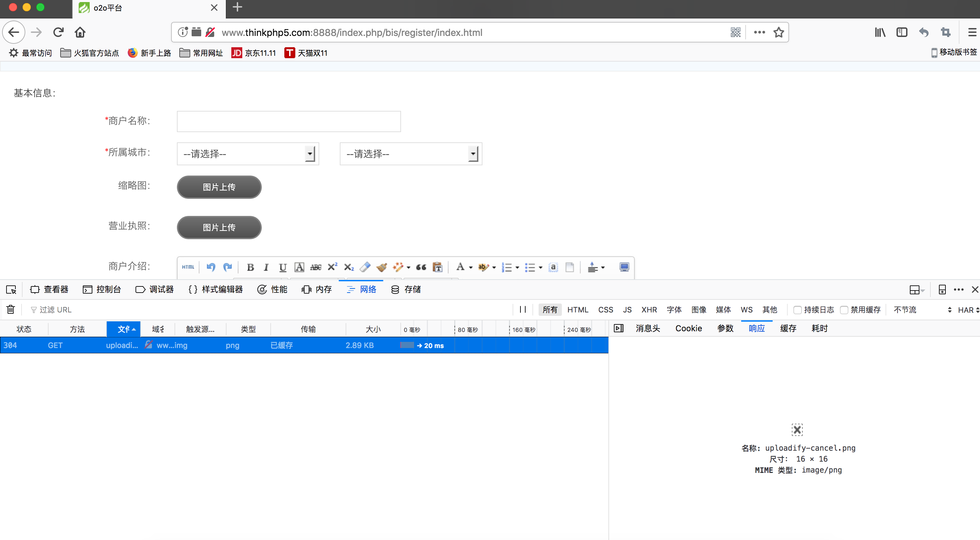
Task: Click 营业执照 图片上传 button
Action: tap(219, 227)
